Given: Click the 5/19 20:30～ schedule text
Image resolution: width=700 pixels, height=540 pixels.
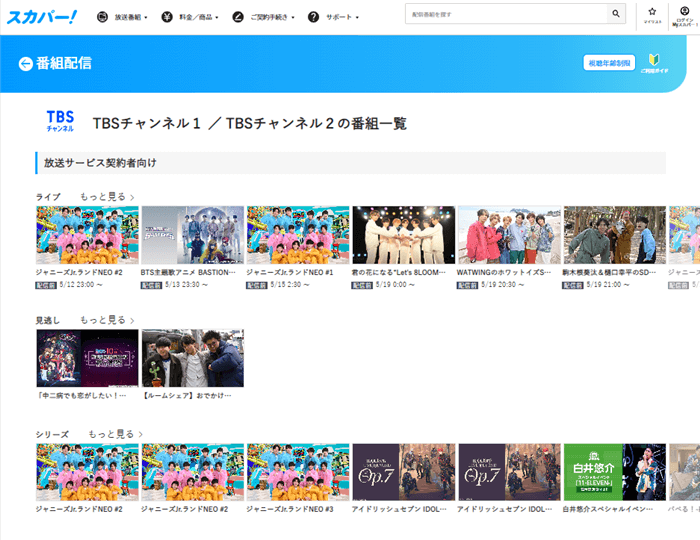Looking at the screenshot, I should (502, 285).
